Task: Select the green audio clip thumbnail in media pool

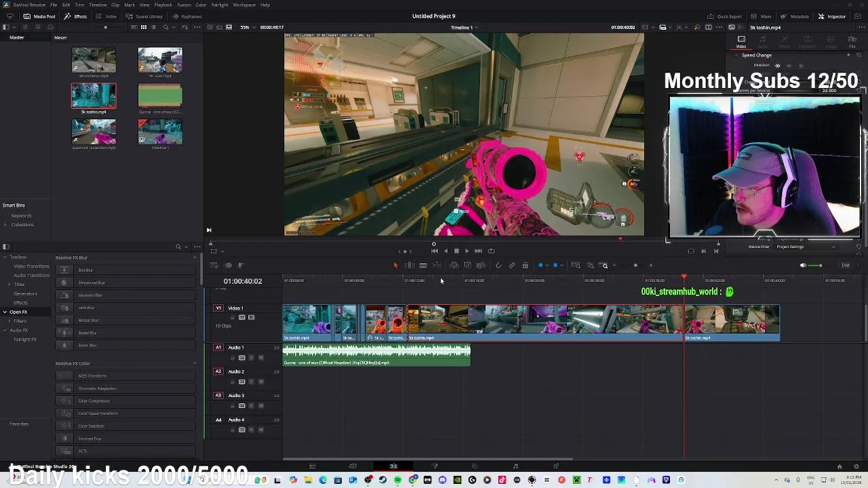Action: [160, 96]
